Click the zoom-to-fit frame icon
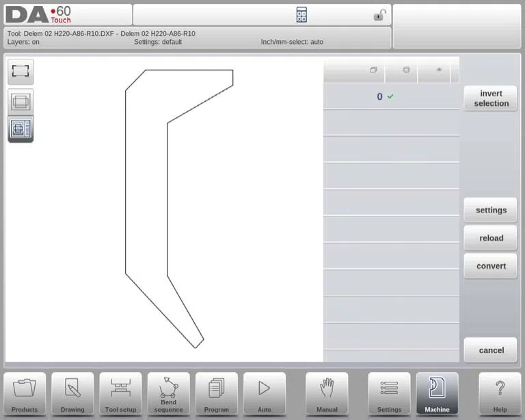The height and width of the screenshot is (420, 525). point(21,71)
